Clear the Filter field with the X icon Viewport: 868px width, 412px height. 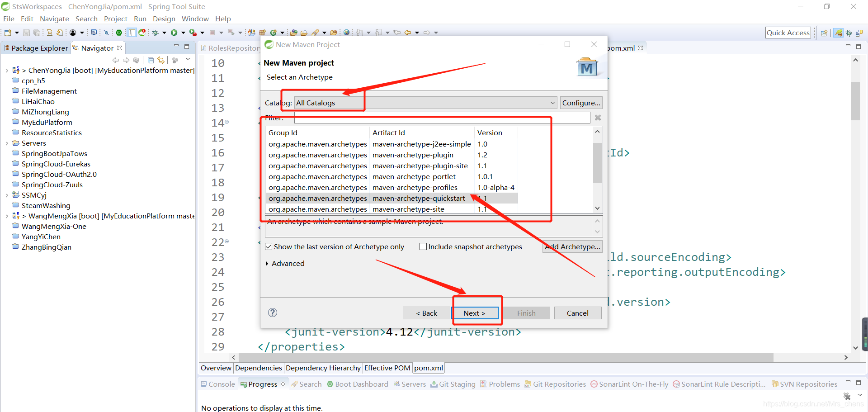598,118
